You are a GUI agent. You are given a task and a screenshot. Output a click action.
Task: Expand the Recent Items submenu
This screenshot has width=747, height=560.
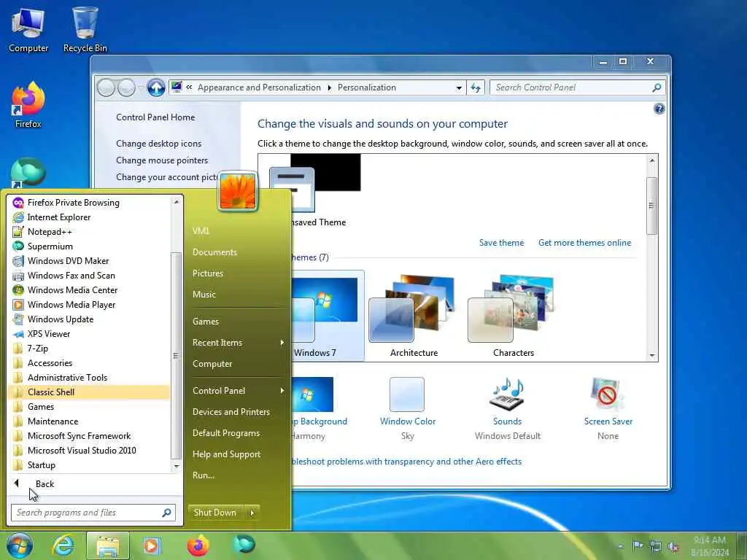pos(239,343)
